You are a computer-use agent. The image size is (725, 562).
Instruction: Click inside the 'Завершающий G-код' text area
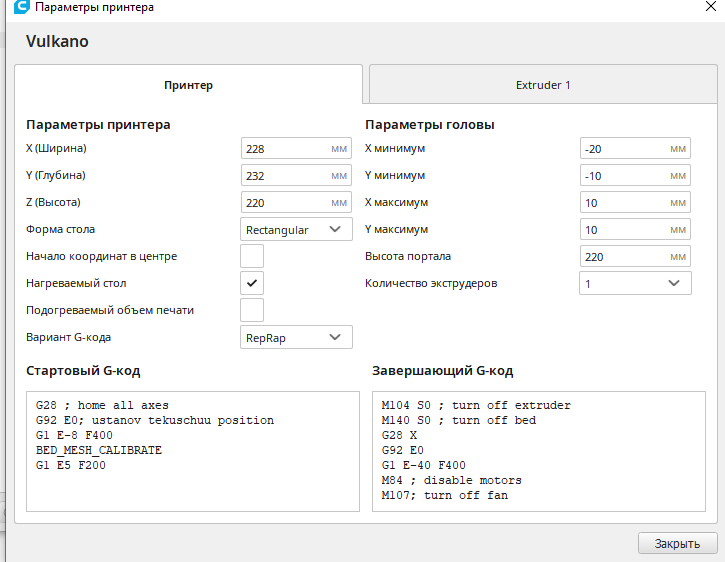click(538, 450)
